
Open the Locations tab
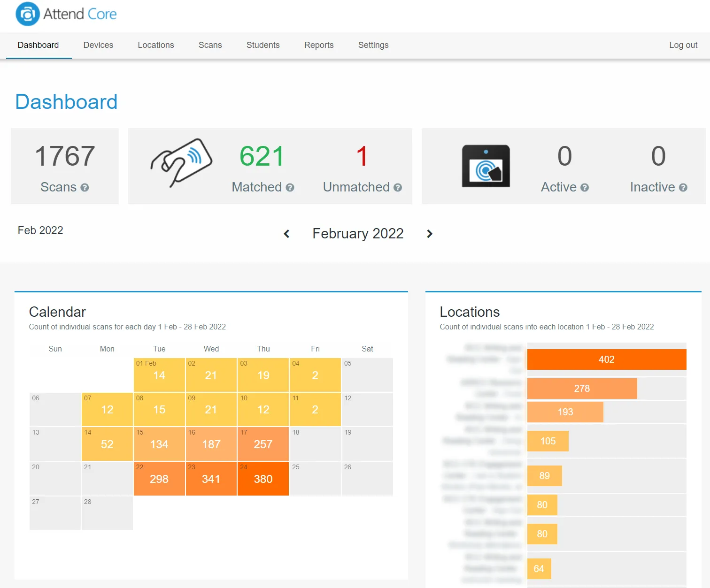pyautogui.click(x=156, y=45)
